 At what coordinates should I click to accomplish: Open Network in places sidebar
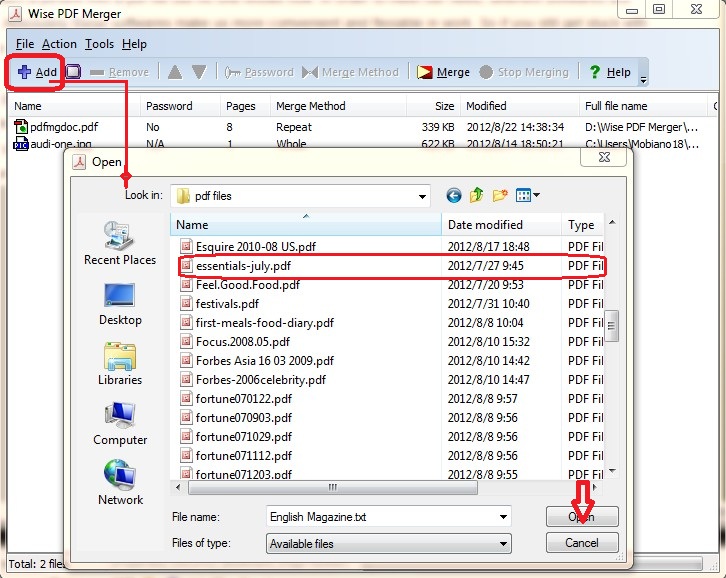tap(120, 483)
